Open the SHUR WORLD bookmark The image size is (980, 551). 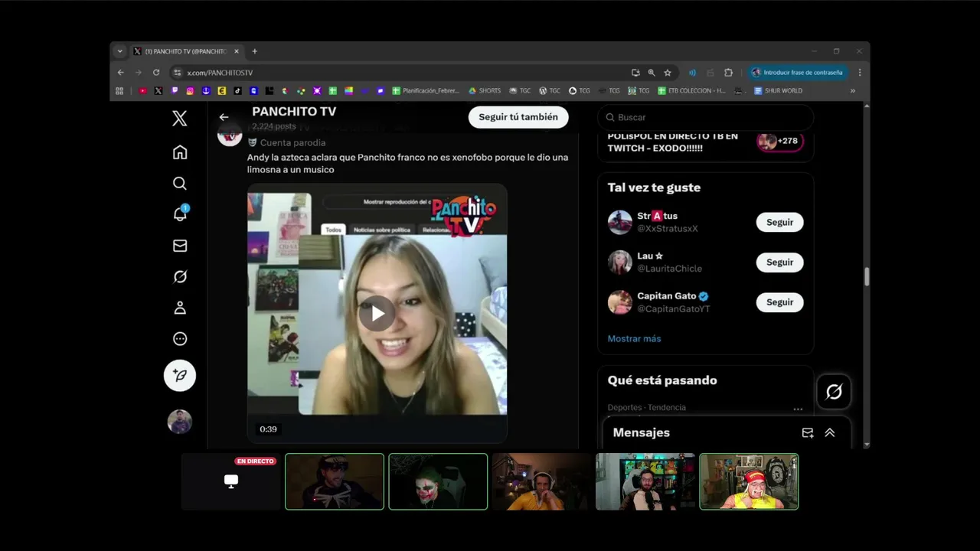778,90
